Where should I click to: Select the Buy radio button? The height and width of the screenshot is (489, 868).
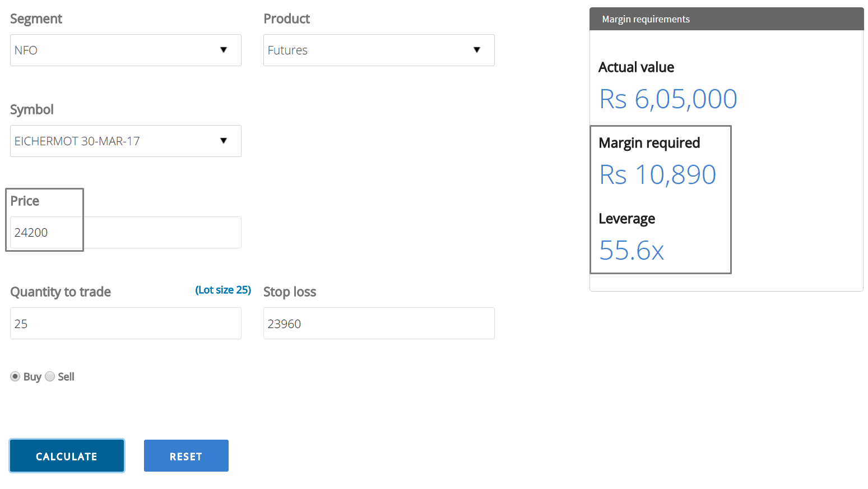tap(15, 376)
